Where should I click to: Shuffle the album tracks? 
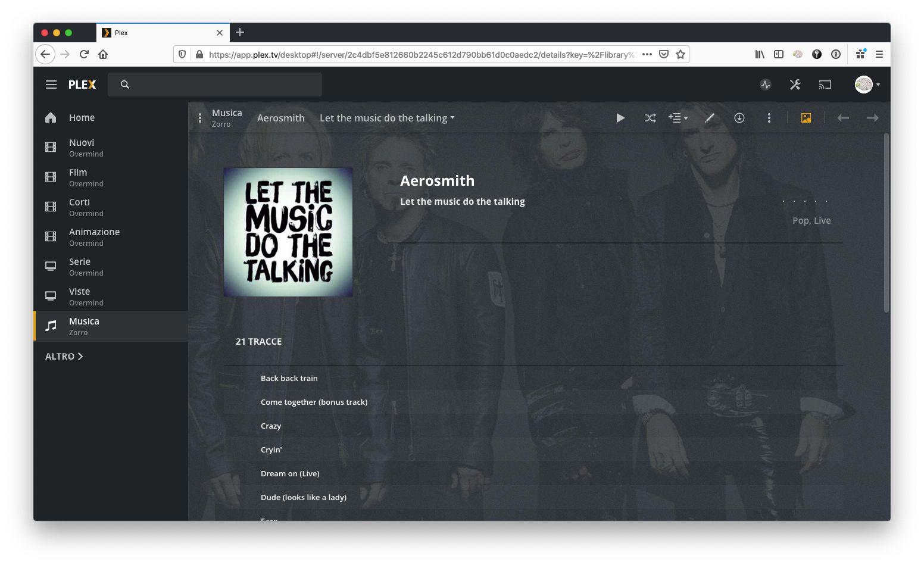(650, 118)
